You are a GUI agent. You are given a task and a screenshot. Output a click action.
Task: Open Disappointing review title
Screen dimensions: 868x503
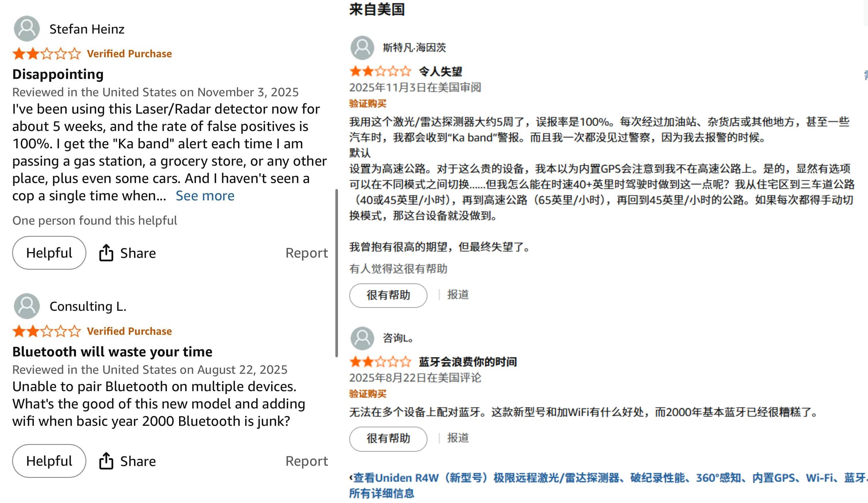(58, 75)
